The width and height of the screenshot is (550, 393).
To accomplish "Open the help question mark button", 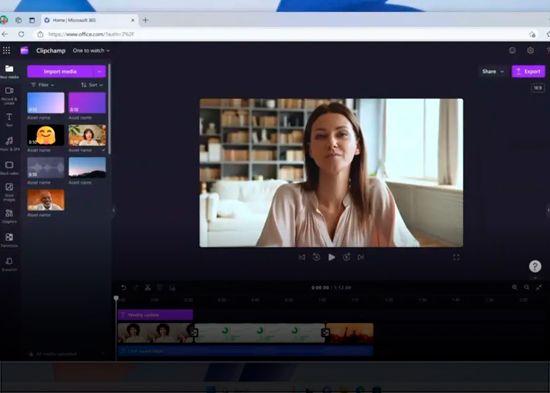I will click(535, 266).
